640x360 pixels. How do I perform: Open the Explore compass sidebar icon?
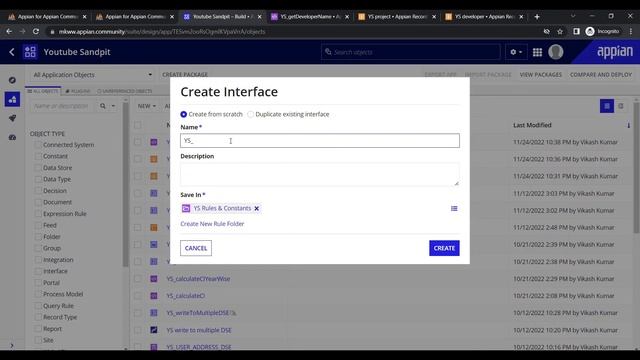[12, 80]
